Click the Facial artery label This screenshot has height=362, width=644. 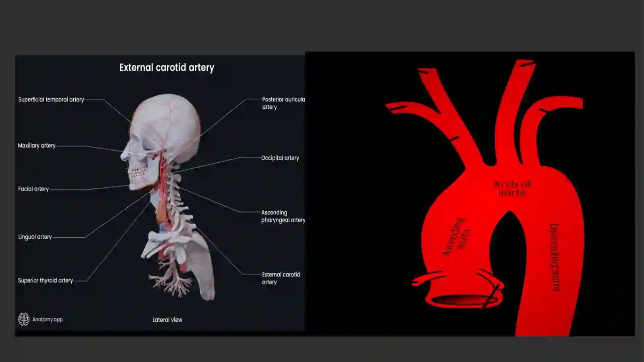pyautogui.click(x=33, y=189)
